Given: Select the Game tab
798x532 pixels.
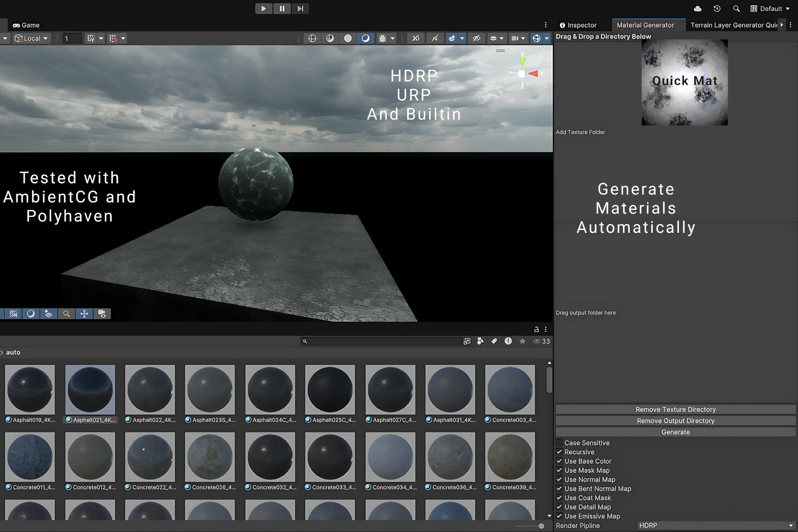Looking at the screenshot, I should [26, 25].
